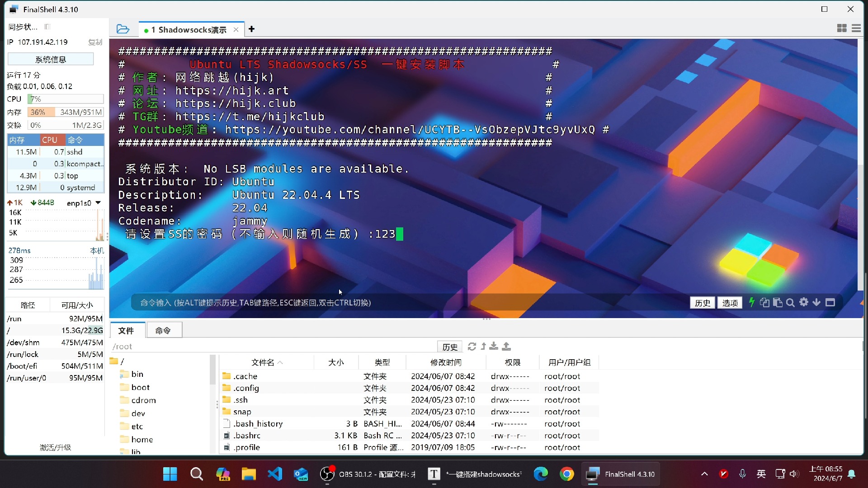Click the terminal down-arrow icon

pos(816,302)
